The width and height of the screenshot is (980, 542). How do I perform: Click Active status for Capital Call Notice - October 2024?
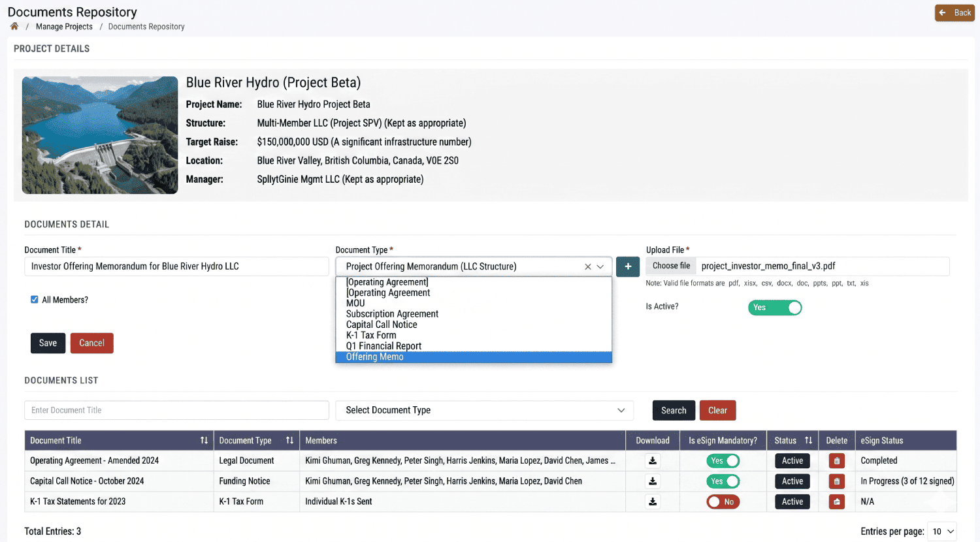click(792, 481)
